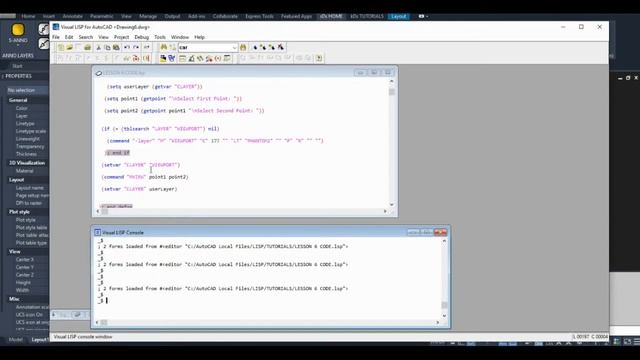Open Find with the binoculars icon
The width and height of the screenshot is (640, 360).
(164, 47)
